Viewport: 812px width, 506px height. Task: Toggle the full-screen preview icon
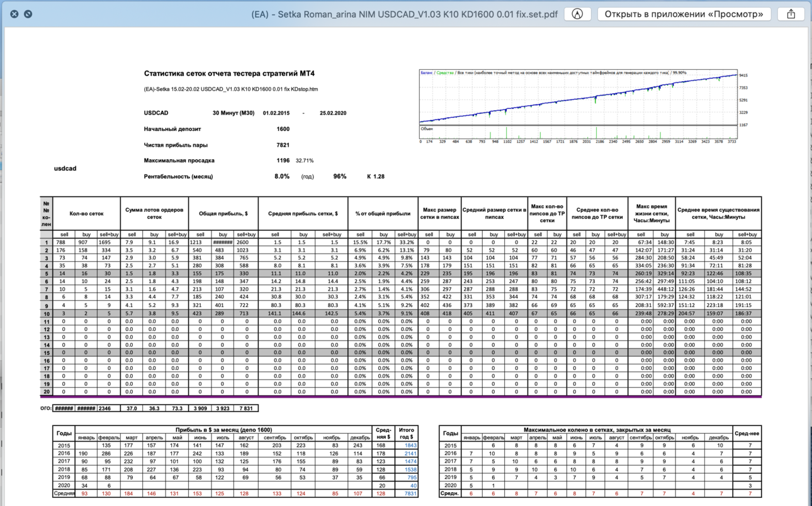point(28,14)
